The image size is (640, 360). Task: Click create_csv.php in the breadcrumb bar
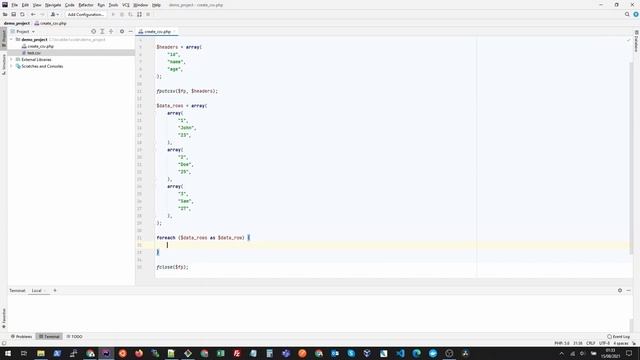click(x=51, y=23)
